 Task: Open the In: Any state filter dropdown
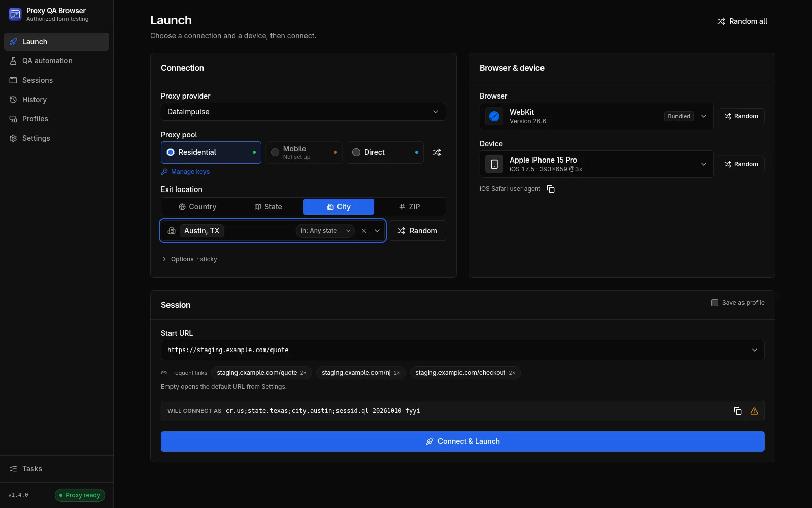[325, 231]
